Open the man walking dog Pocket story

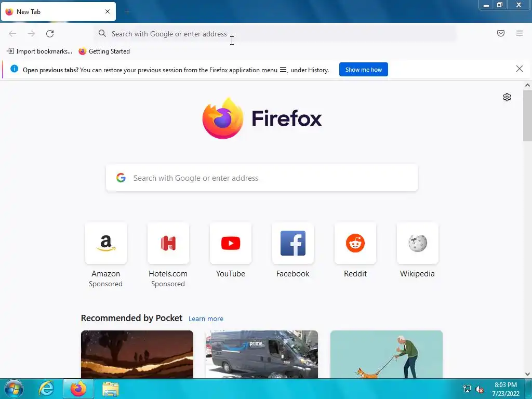pyautogui.click(x=387, y=354)
